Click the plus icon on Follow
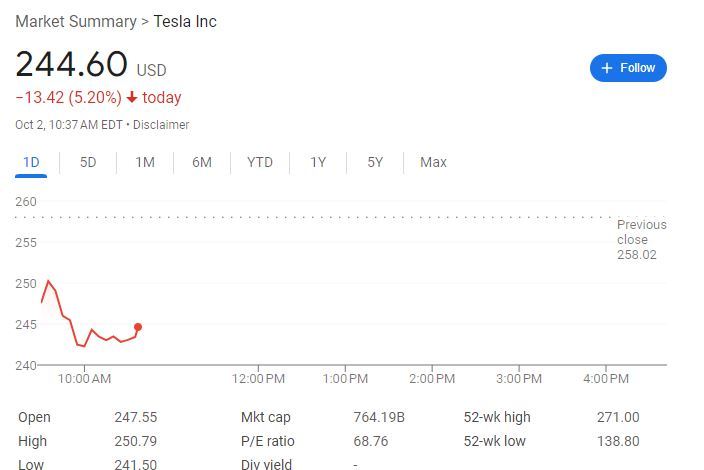Viewport: 704px width, 470px height. 606,68
